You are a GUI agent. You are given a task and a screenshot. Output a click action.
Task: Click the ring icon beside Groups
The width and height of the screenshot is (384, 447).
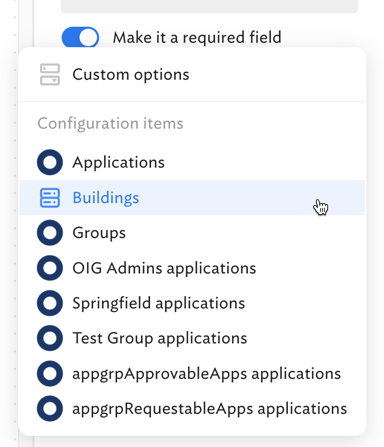coord(50,233)
